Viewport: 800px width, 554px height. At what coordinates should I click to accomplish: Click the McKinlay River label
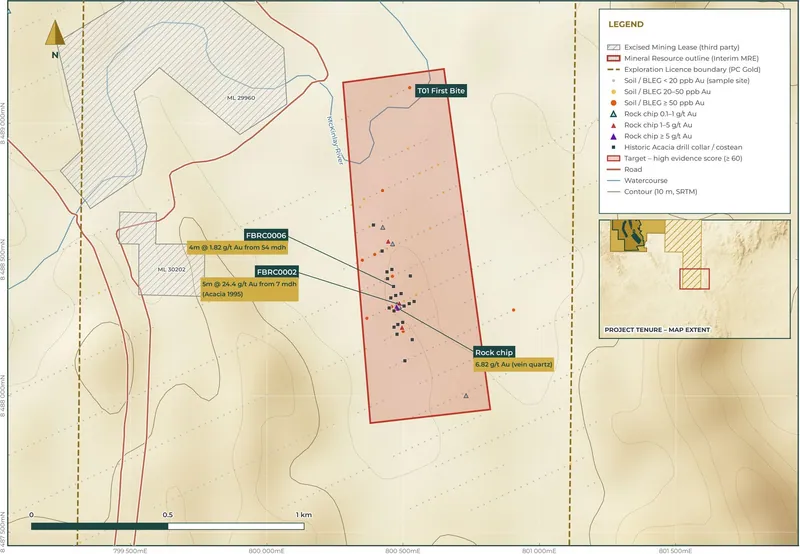(x=335, y=140)
